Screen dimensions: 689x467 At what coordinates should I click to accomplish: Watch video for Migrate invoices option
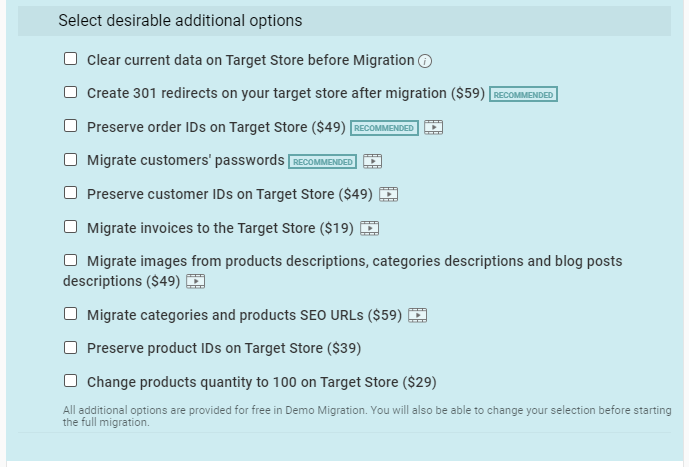tap(370, 228)
